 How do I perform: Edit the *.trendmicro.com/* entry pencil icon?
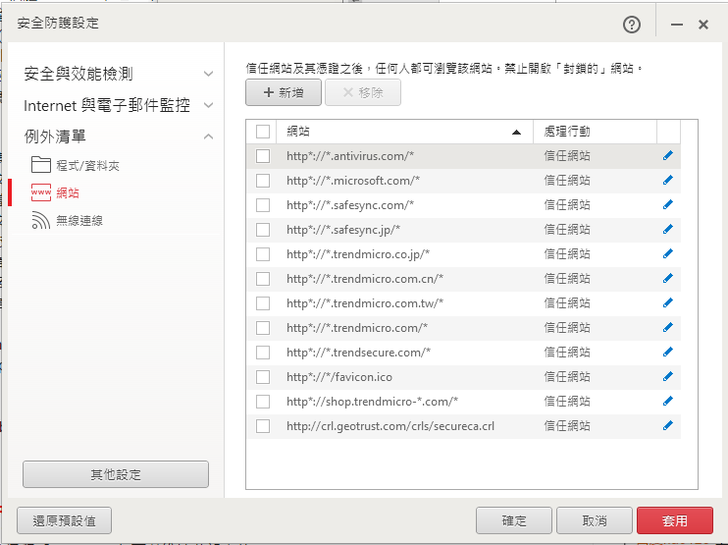coord(668,328)
